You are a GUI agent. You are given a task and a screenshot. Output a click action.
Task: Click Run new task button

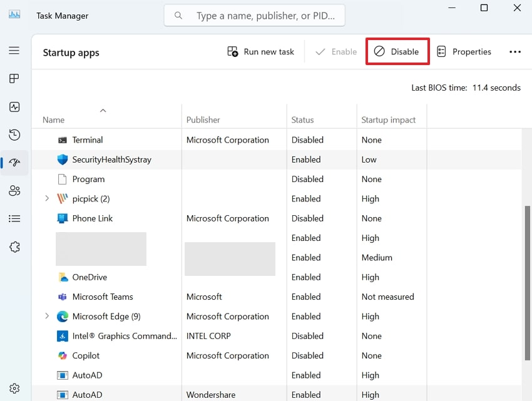pyautogui.click(x=260, y=51)
